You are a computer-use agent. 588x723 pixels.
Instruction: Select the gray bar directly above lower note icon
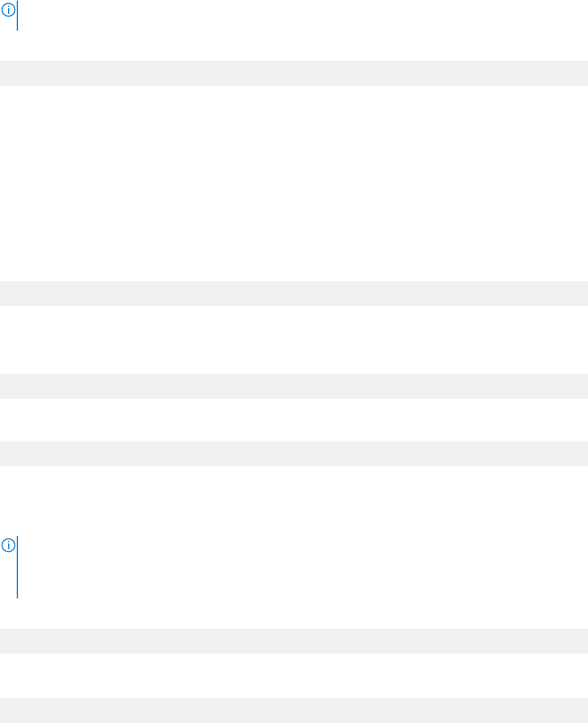tap(294, 454)
